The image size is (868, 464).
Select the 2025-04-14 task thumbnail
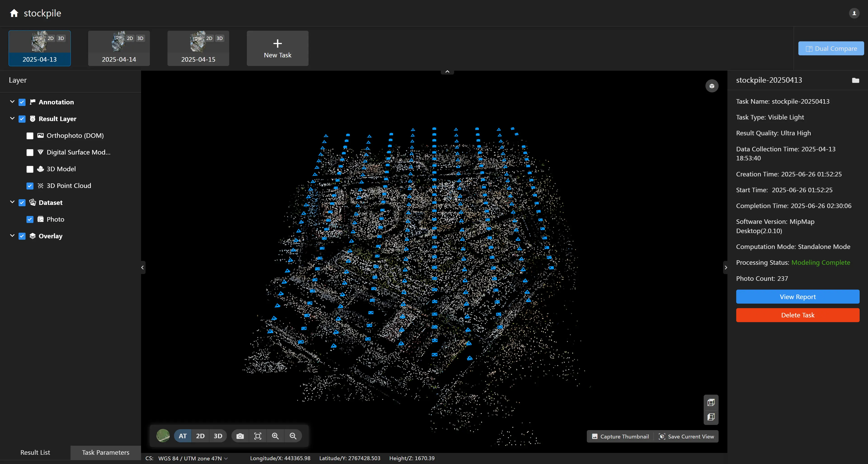[119, 49]
